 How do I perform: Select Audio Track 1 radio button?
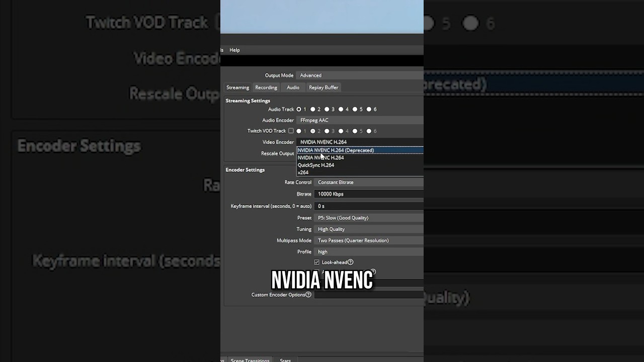[x=299, y=109]
